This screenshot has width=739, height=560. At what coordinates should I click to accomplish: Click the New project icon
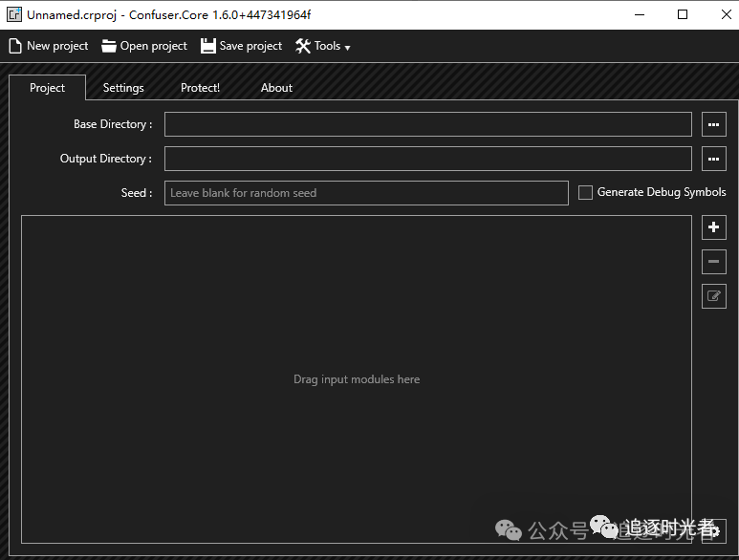coord(15,46)
